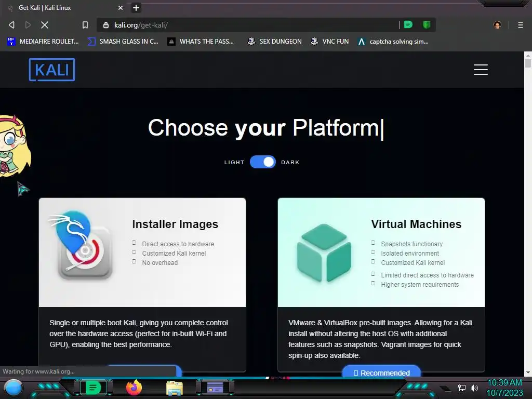Open the purple window taskbar app
Viewport: 532px width, 399px height.
[x=215, y=387]
